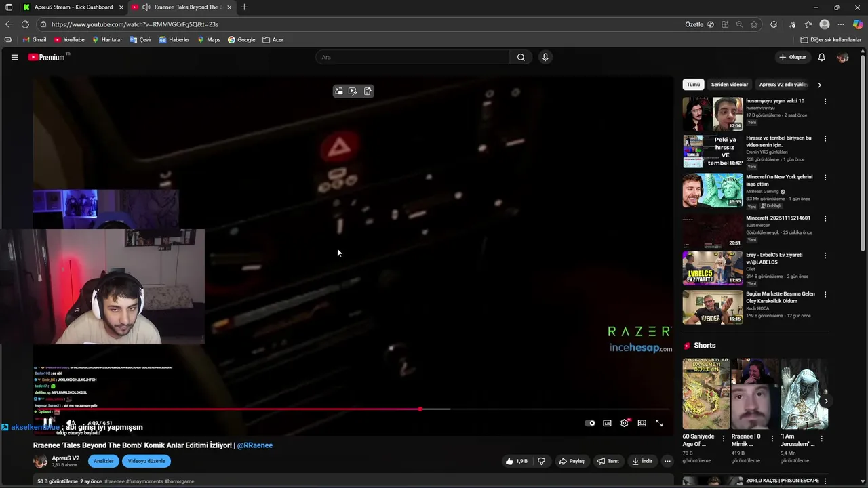Toggle subtitles with the captions button
This screenshot has height=488, width=868.
(607, 423)
